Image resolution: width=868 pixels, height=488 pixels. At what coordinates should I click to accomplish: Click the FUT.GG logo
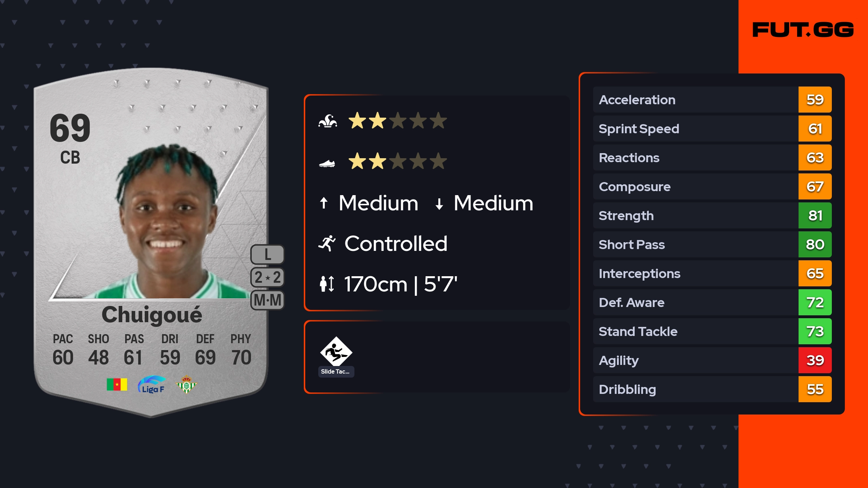click(x=803, y=30)
